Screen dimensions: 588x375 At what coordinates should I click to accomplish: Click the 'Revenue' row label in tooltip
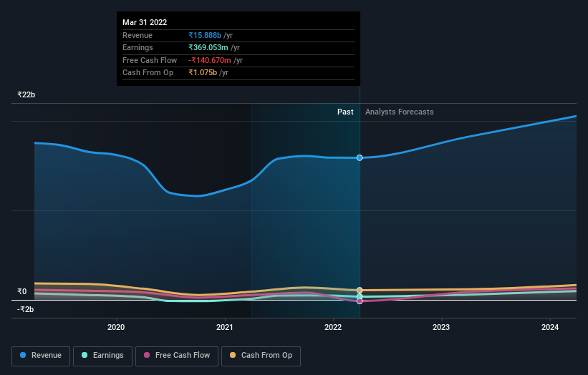pyautogui.click(x=138, y=35)
